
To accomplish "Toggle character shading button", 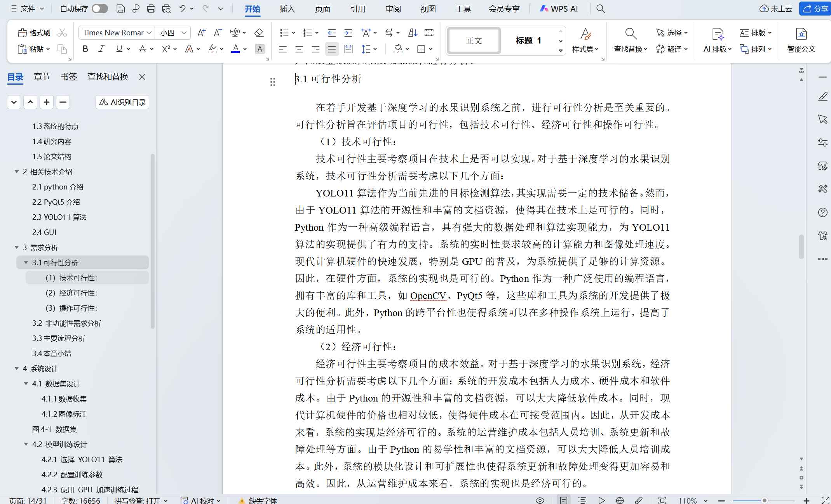I will [x=260, y=49].
